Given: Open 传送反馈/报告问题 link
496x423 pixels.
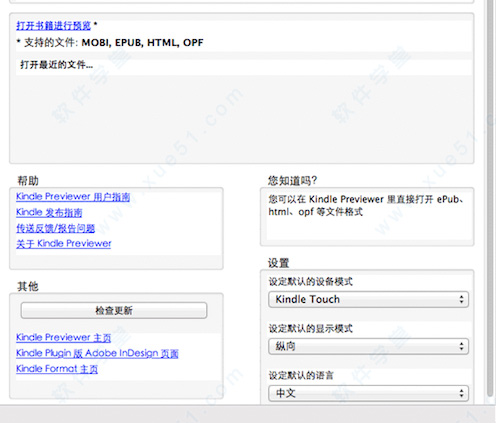Looking at the screenshot, I should coord(55,228).
